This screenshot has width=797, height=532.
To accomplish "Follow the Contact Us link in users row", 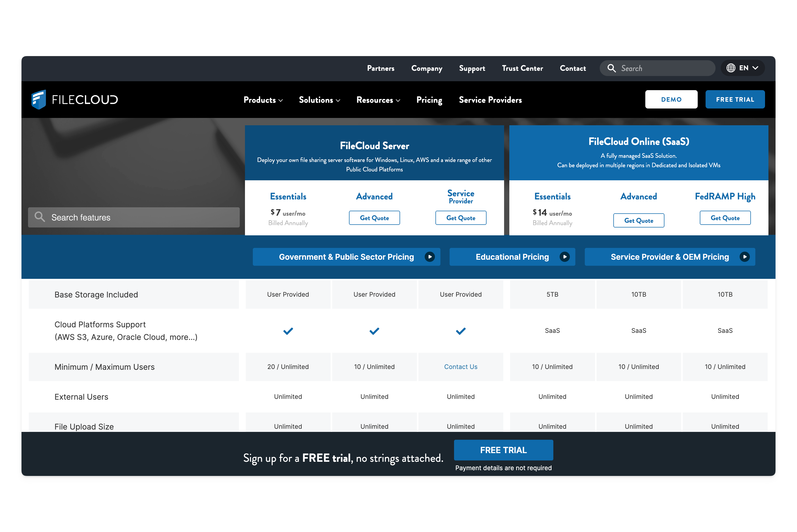I will coord(461,367).
